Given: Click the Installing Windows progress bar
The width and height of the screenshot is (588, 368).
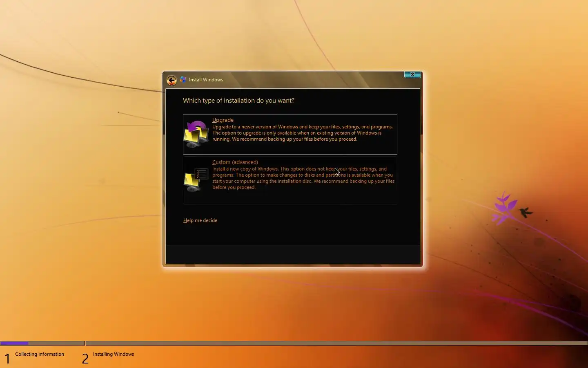Looking at the screenshot, I should (337, 343).
